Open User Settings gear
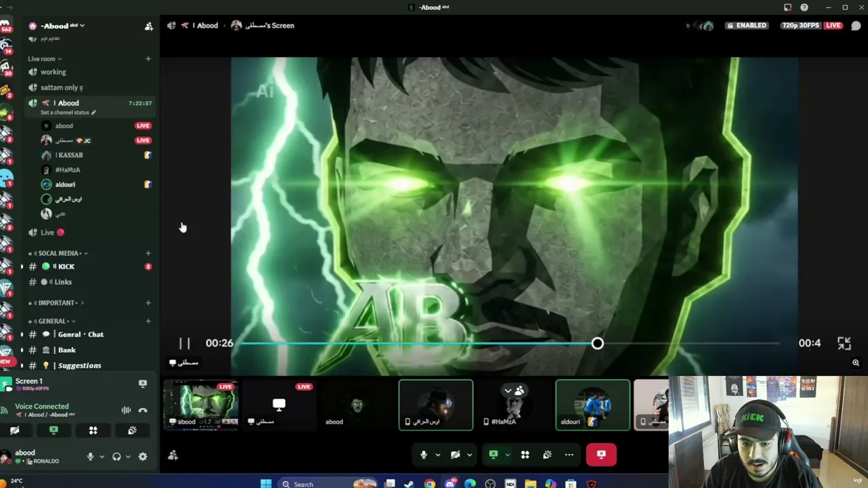This screenshot has height=488, width=868. [142, 457]
